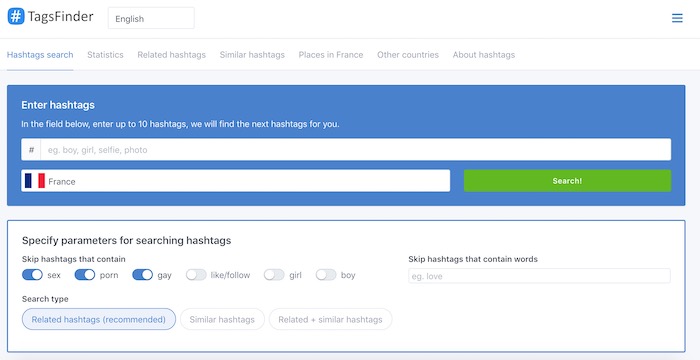700x360 pixels.
Task: Click the skip words input field
Action: [x=539, y=276]
